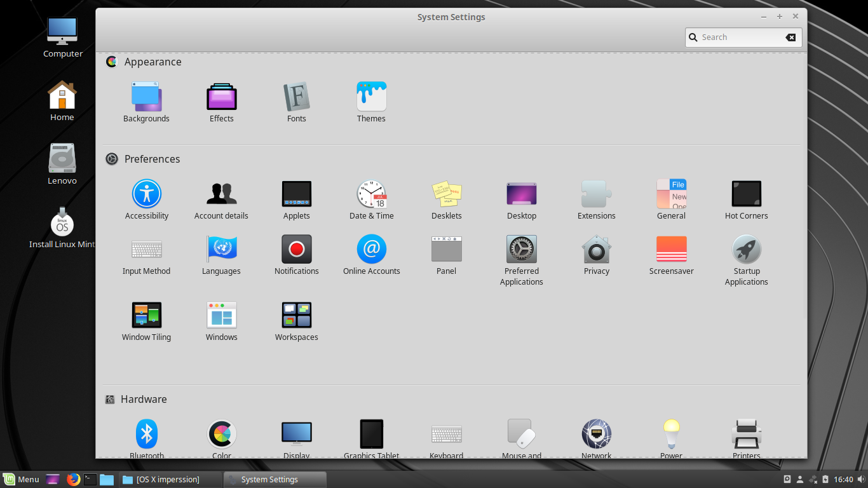Open the Extensions settings
The height and width of the screenshot is (488, 868).
pyautogui.click(x=597, y=200)
